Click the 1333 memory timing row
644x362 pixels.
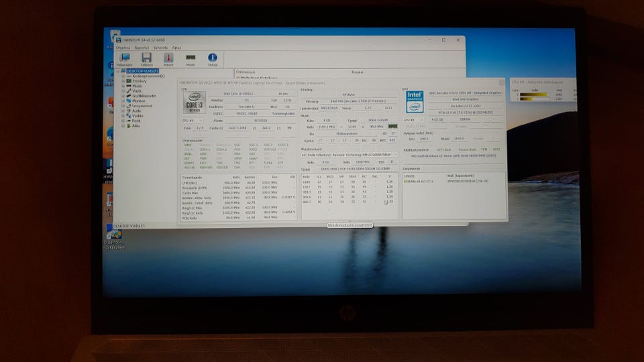point(349,182)
